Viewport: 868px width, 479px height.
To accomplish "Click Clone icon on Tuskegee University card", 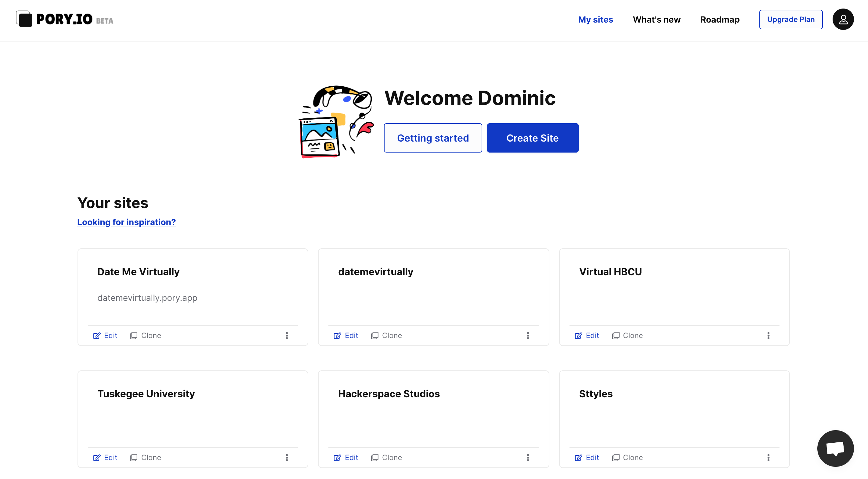I will coord(133,457).
